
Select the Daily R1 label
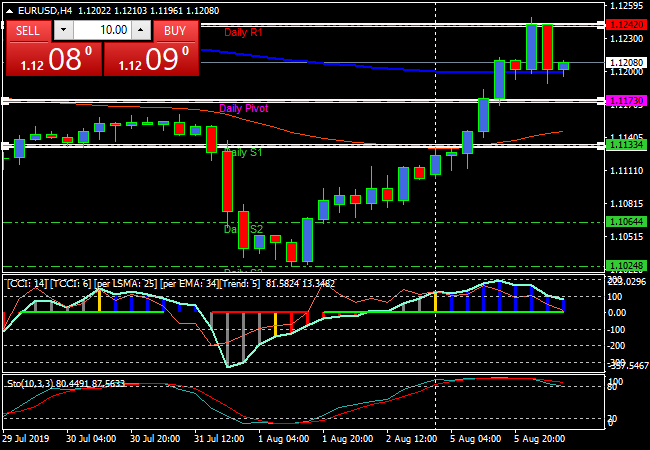tap(243, 33)
